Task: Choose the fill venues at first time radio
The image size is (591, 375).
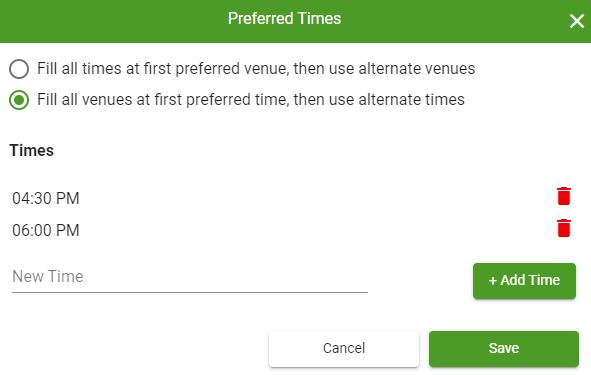Action: click(19, 100)
